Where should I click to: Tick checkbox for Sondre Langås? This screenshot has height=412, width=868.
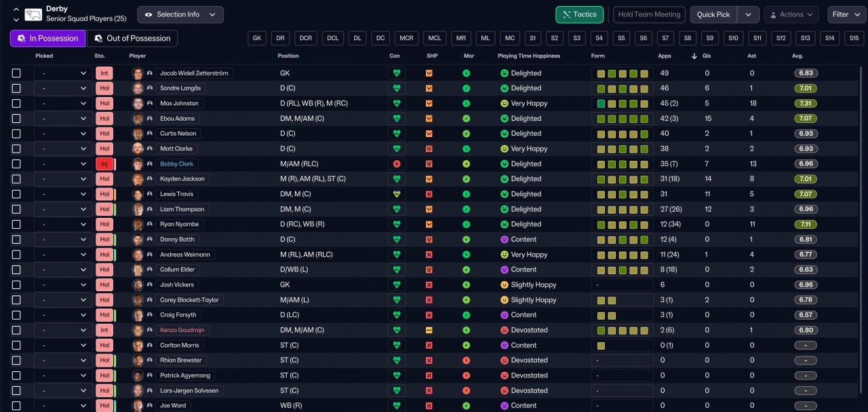click(x=16, y=88)
